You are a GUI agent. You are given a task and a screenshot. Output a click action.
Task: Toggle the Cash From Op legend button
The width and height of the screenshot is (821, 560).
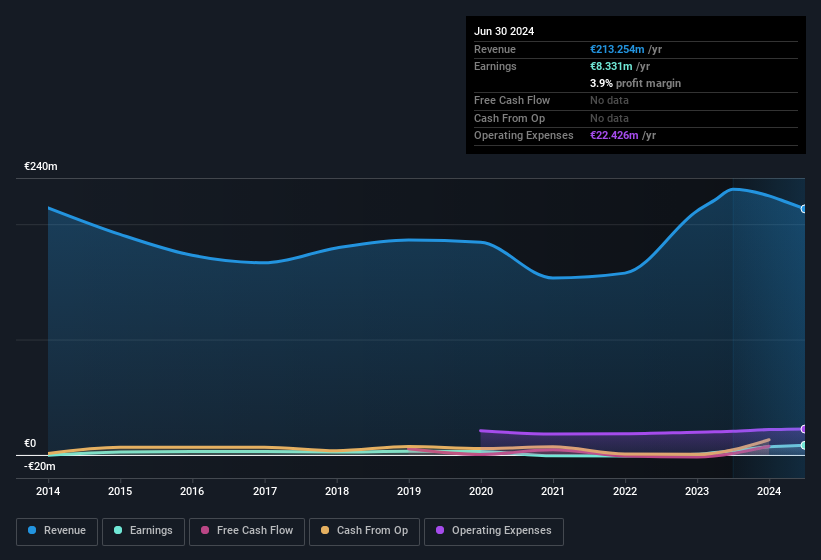click(364, 531)
